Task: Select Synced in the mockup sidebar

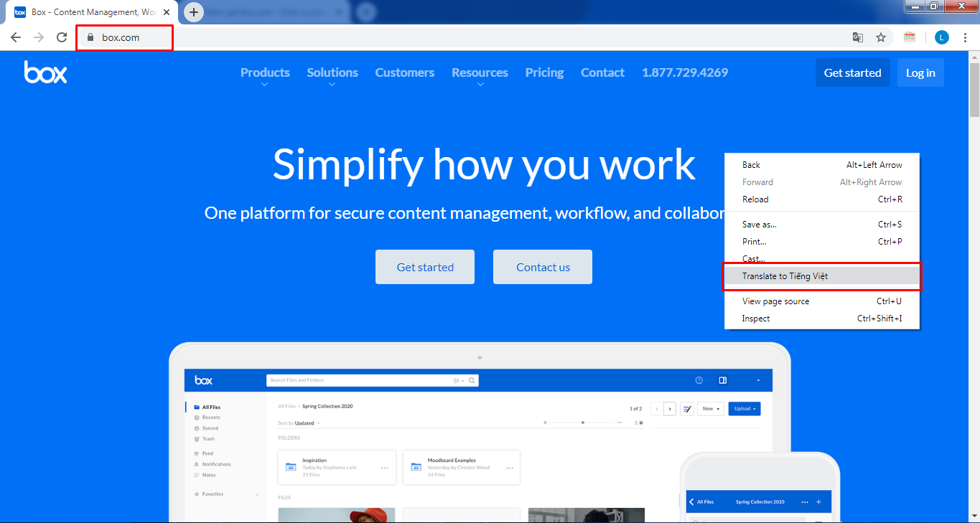Action: (x=206, y=428)
